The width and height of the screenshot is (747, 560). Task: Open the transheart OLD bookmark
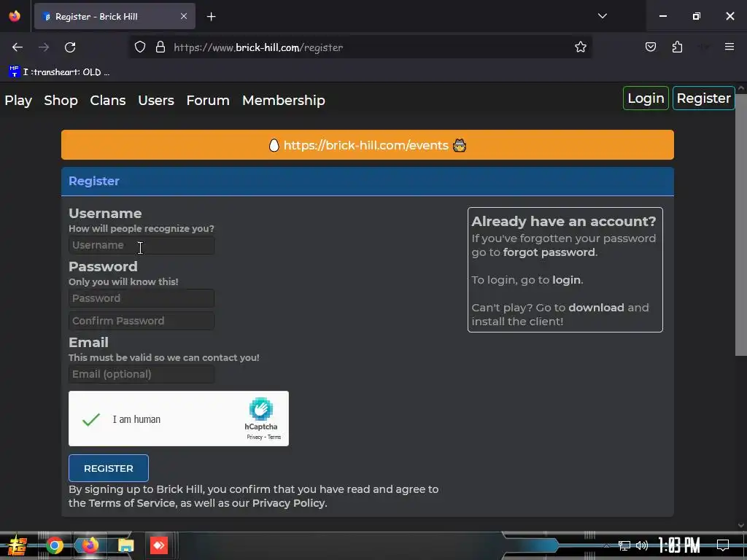pos(60,72)
